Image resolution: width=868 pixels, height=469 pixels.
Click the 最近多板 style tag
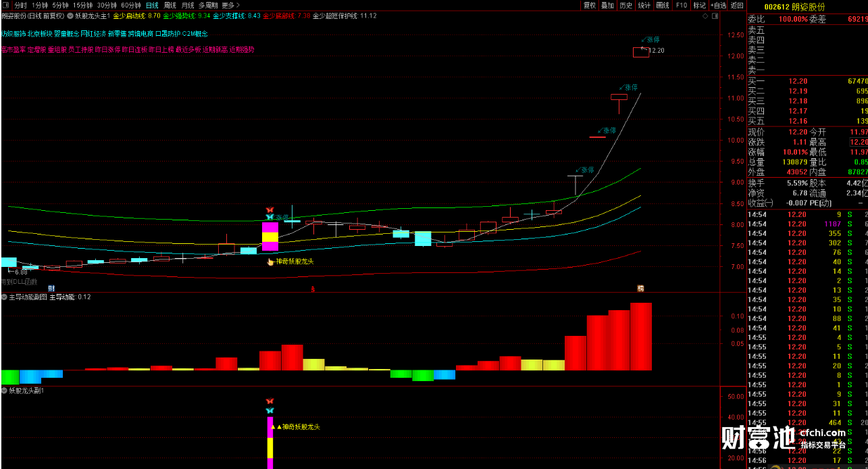click(x=188, y=49)
